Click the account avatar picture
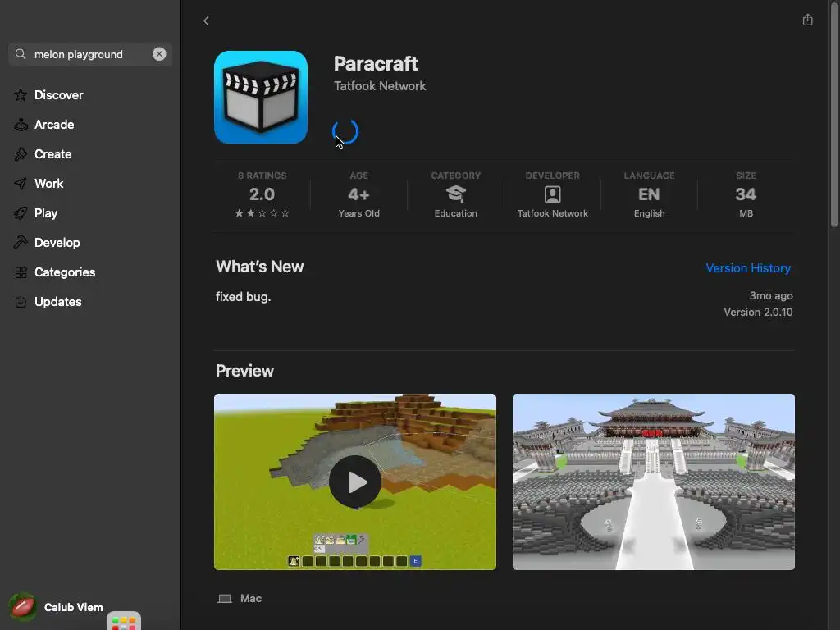This screenshot has height=630, width=840. 22,607
